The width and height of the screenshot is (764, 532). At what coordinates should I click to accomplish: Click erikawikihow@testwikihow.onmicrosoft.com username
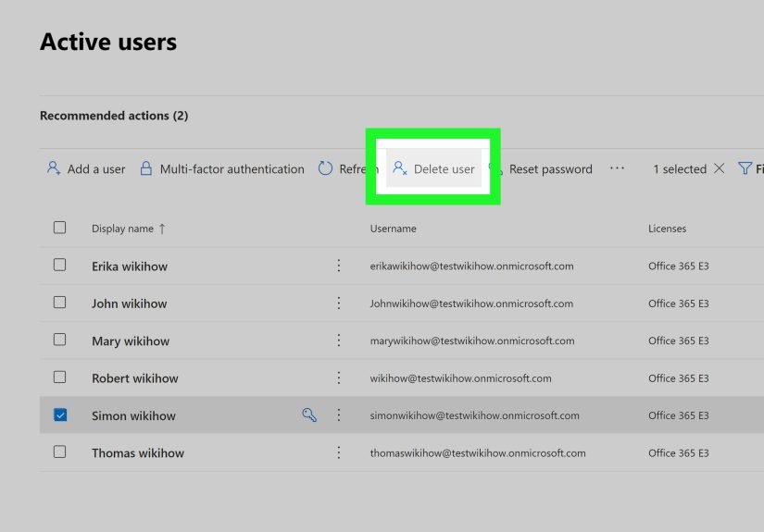click(x=471, y=266)
